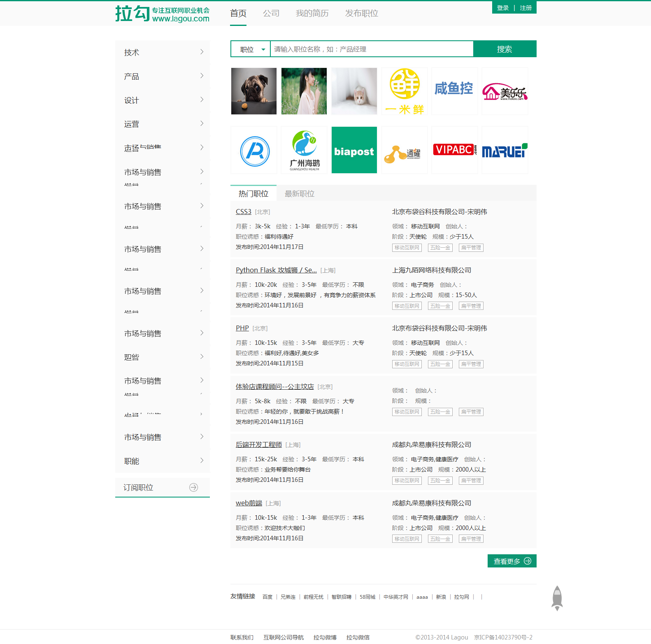Viewport: 651px width, 644px height.
Task: Open the 前程无忧 friend link
Action: pyautogui.click(x=314, y=597)
